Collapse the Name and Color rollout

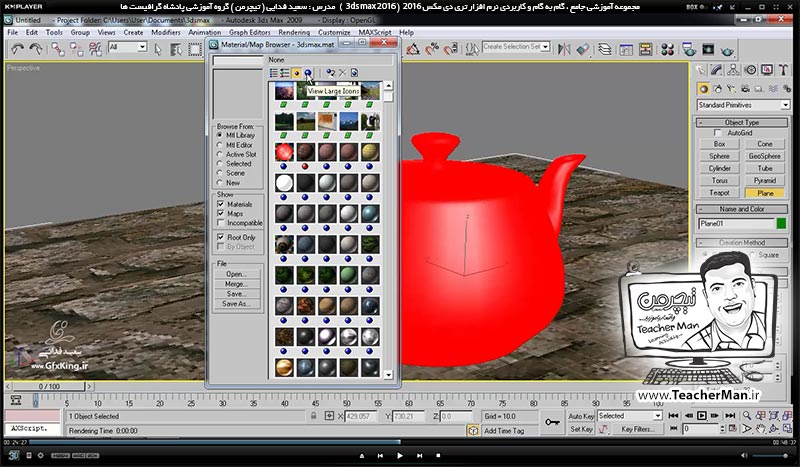pos(741,209)
